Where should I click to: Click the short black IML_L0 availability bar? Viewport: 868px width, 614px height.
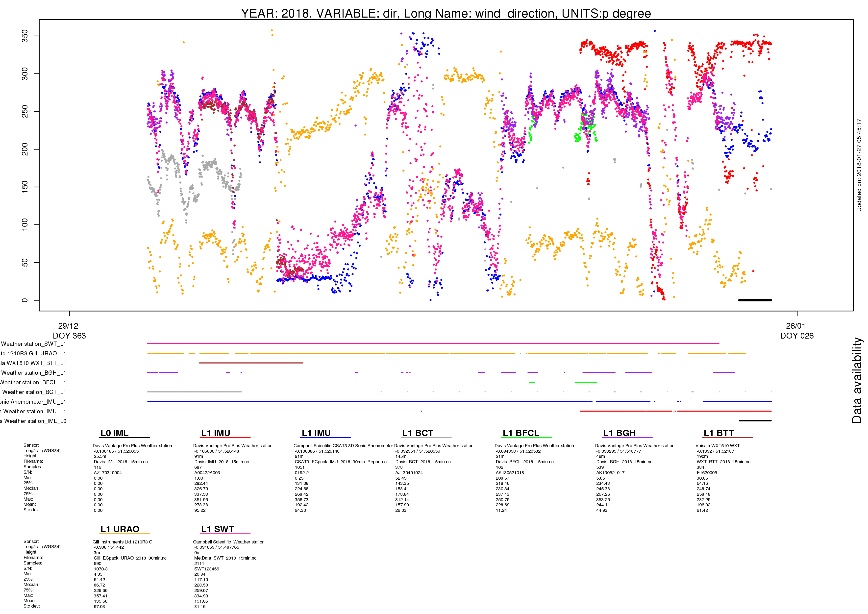755,421
